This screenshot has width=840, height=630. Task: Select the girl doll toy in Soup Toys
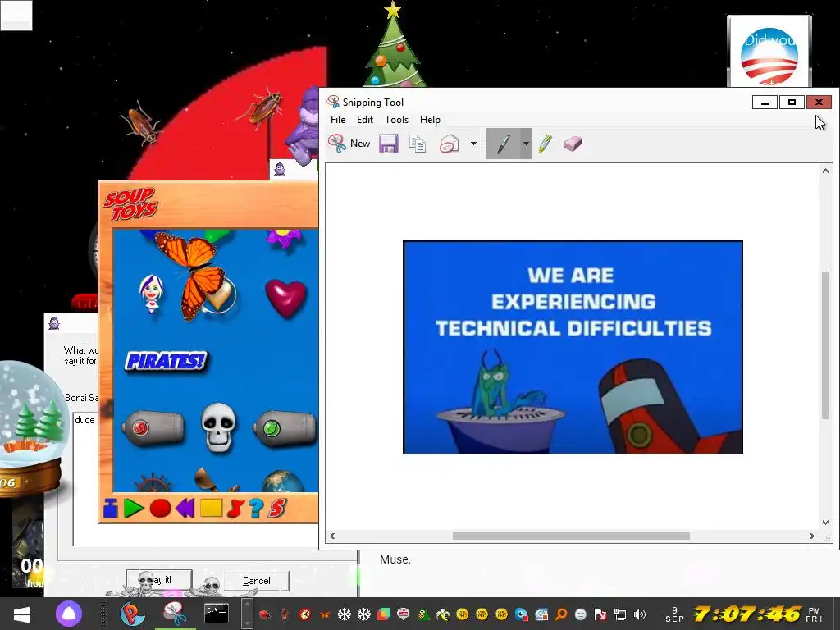click(x=151, y=294)
